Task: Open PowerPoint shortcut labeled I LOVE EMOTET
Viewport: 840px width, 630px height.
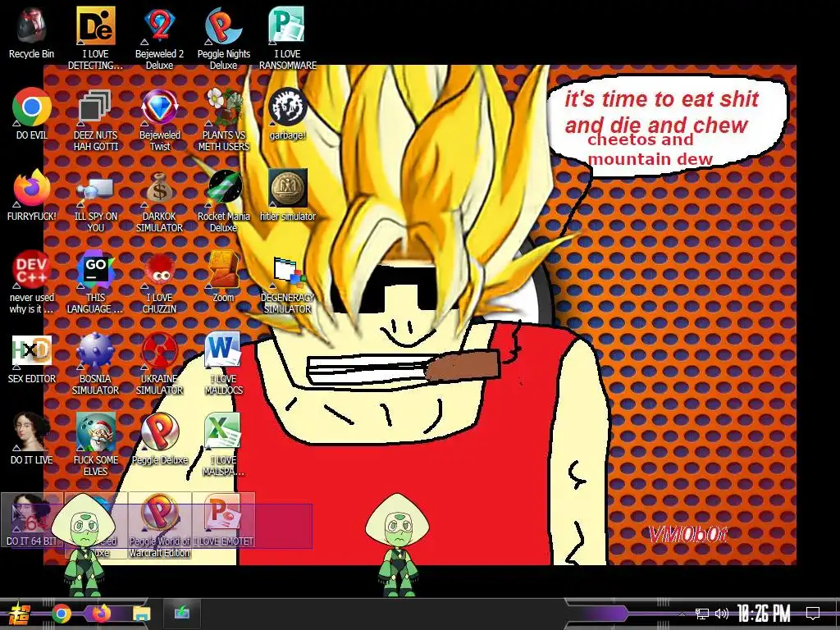Action: [223, 519]
